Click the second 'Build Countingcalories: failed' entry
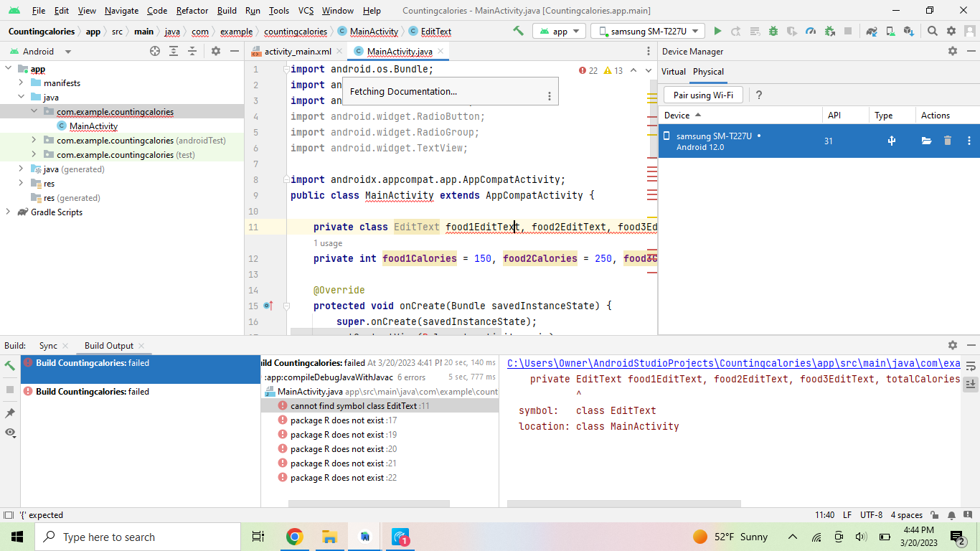This screenshot has width=980, height=551. (141, 391)
